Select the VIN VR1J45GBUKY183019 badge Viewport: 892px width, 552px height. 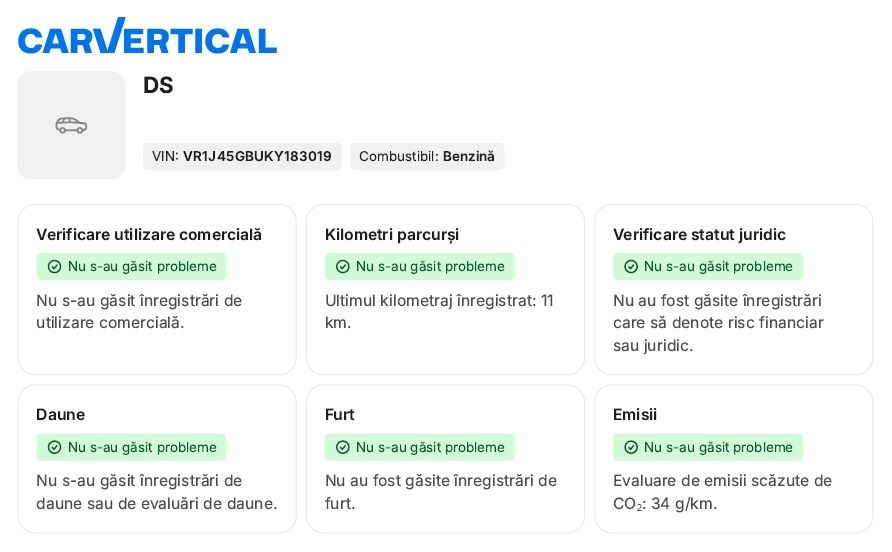(x=242, y=156)
